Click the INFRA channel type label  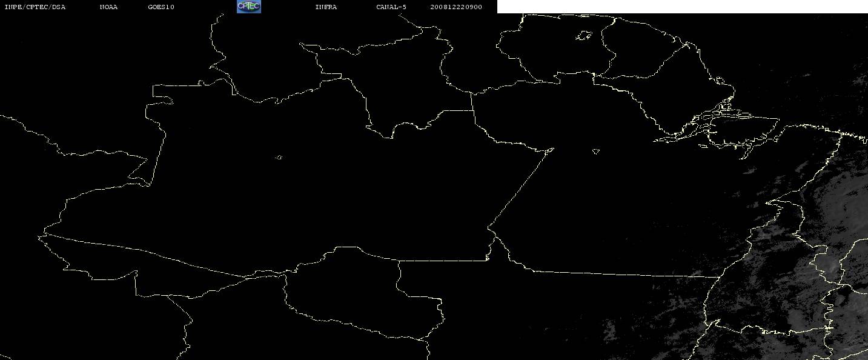tap(326, 7)
